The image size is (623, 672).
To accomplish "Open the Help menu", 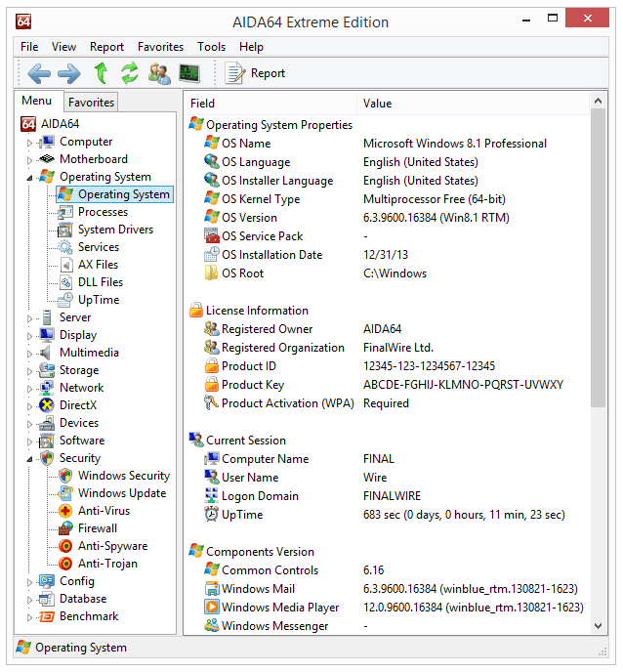I will coord(251,47).
